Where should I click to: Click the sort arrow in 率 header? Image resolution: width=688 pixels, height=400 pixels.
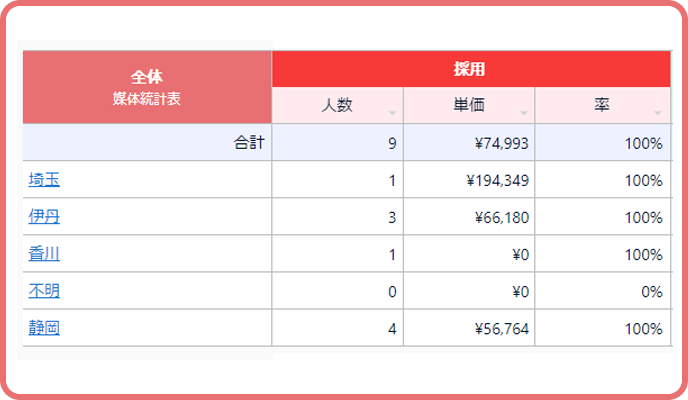657,113
